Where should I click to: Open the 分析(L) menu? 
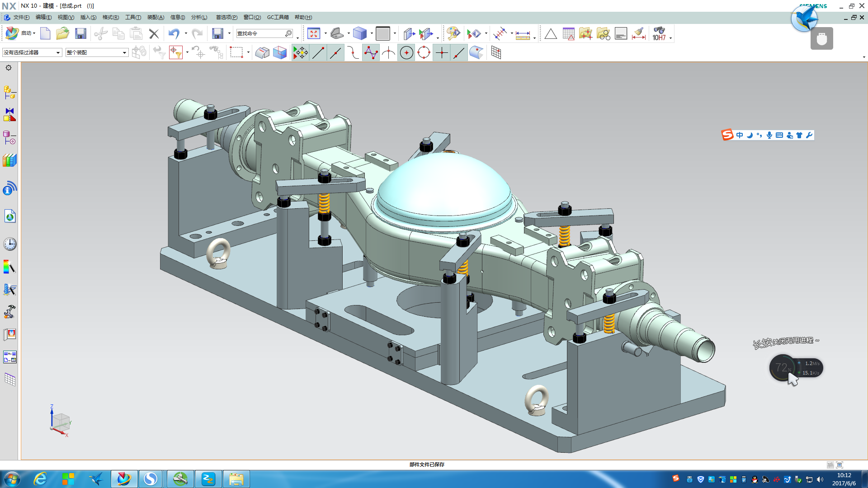(x=199, y=17)
